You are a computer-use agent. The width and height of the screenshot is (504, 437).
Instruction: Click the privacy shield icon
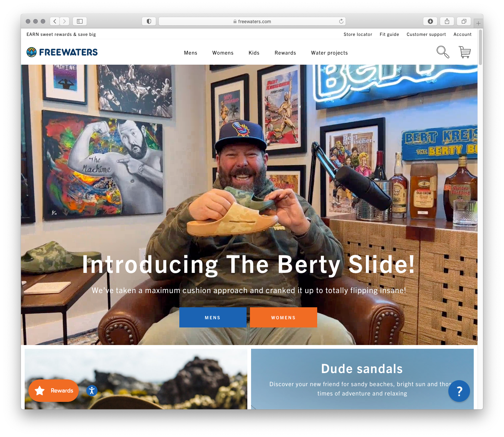coord(149,21)
